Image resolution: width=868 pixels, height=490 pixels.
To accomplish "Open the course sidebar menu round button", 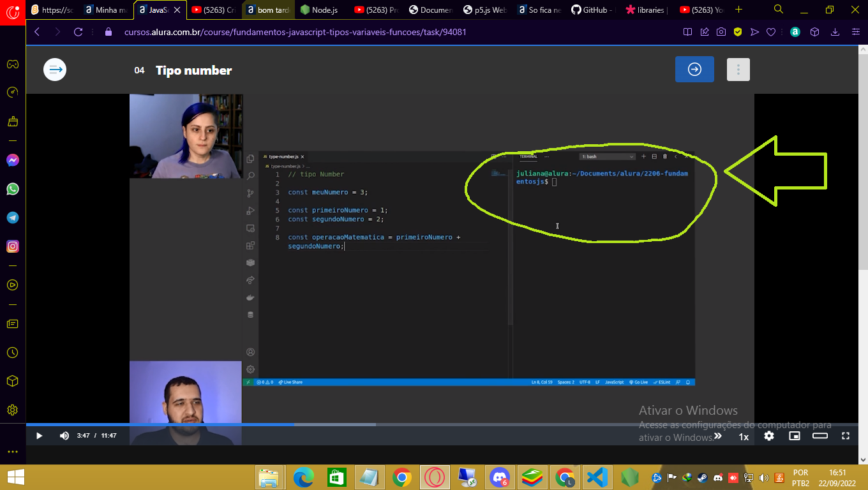I will pos(55,70).
